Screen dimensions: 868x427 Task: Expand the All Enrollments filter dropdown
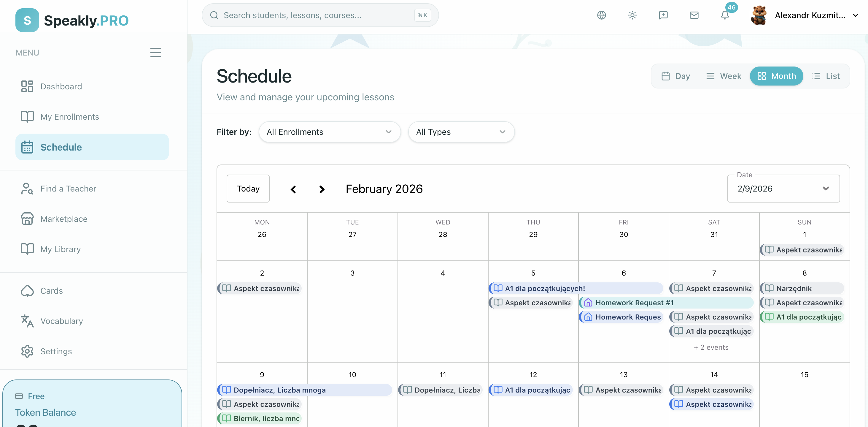click(x=329, y=132)
